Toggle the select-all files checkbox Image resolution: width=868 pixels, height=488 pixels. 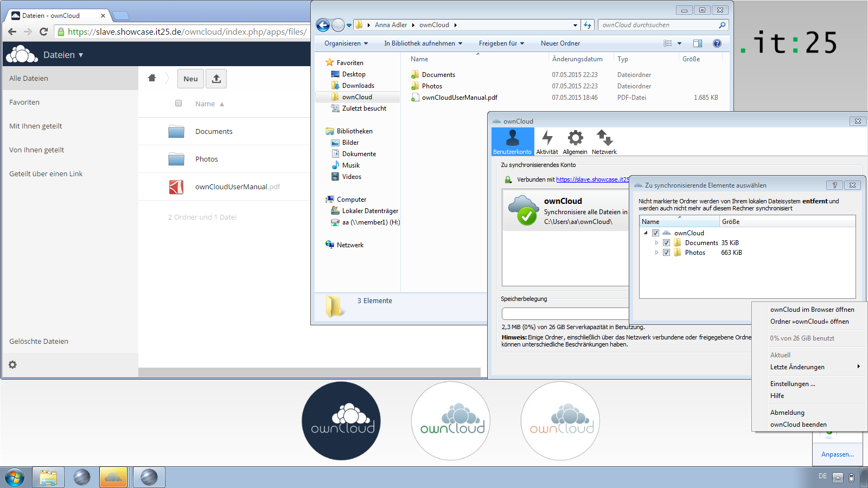click(x=178, y=104)
